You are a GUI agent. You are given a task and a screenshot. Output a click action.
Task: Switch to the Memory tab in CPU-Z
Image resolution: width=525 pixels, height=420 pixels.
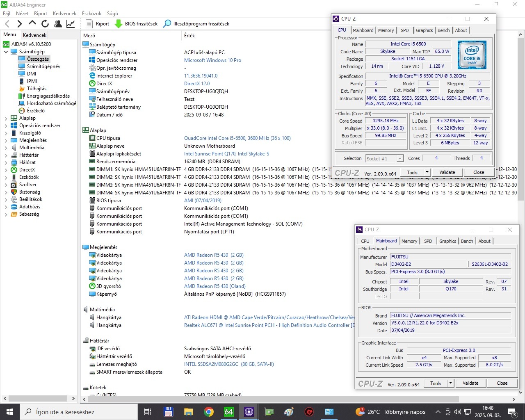[x=386, y=30]
